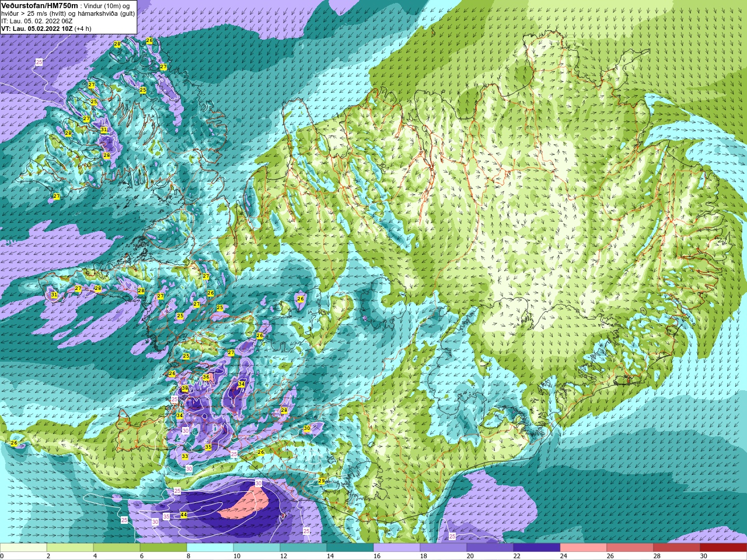This screenshot has height=560, width=747.
Task: Select the 6–8 m/s olive green legend swatch
Action: [x=163, y=547]
